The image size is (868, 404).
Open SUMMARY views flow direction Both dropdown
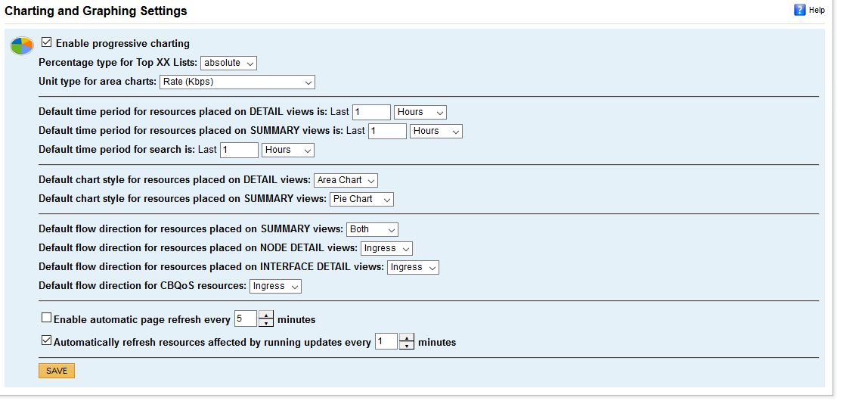click(x=372, y=229)
